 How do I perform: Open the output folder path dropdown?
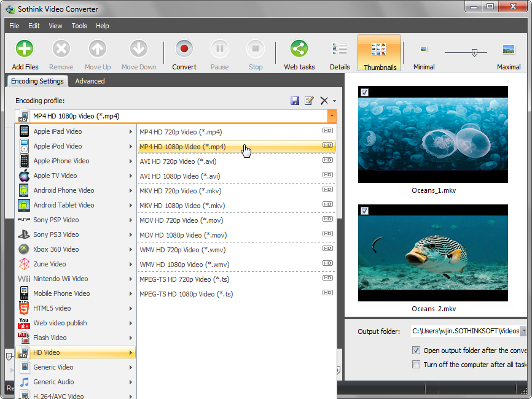click(523, 331)
